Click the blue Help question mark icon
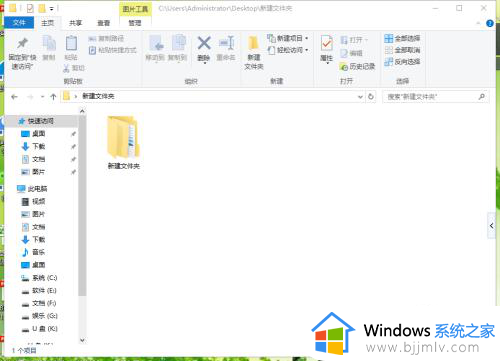 click(490, 23)
